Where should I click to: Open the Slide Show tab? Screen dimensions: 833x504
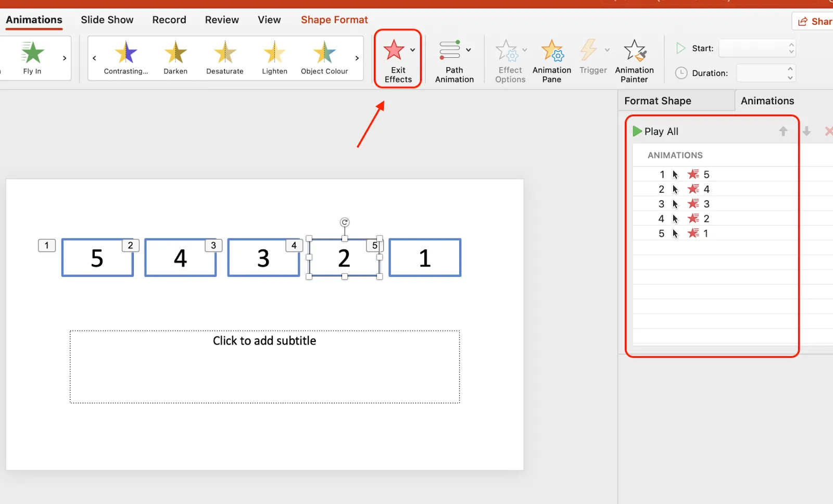point(107,20)
